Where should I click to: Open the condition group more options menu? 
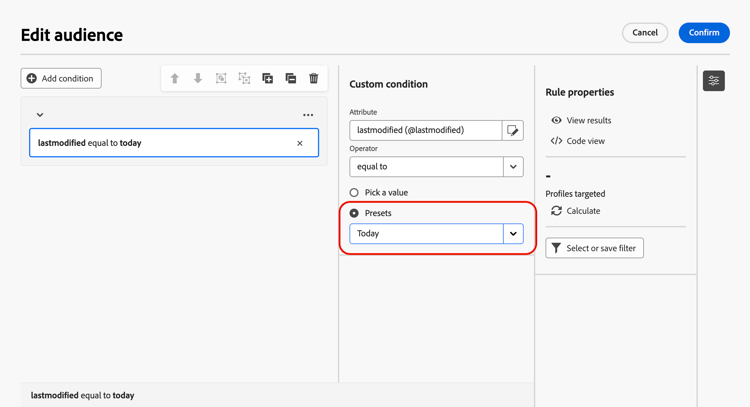pyautogui.click(x=308, y=115)
